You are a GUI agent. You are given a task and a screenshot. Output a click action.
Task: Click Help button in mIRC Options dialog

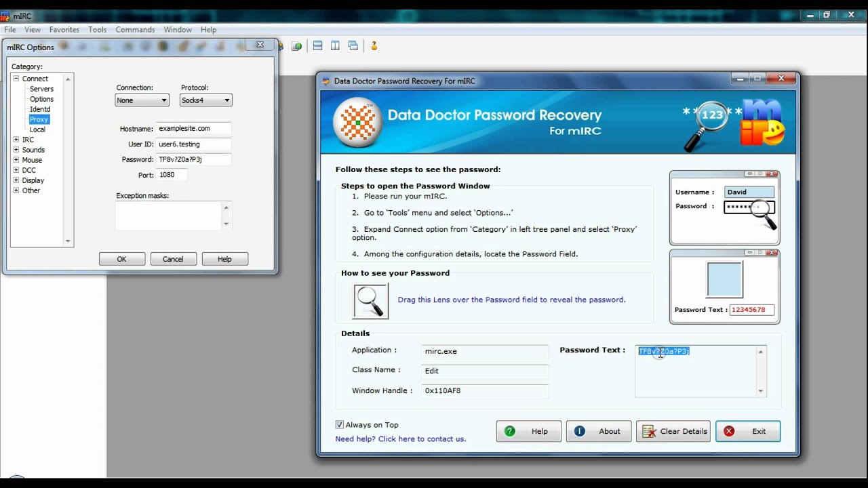pyautogui.click(x=224, y=259)
